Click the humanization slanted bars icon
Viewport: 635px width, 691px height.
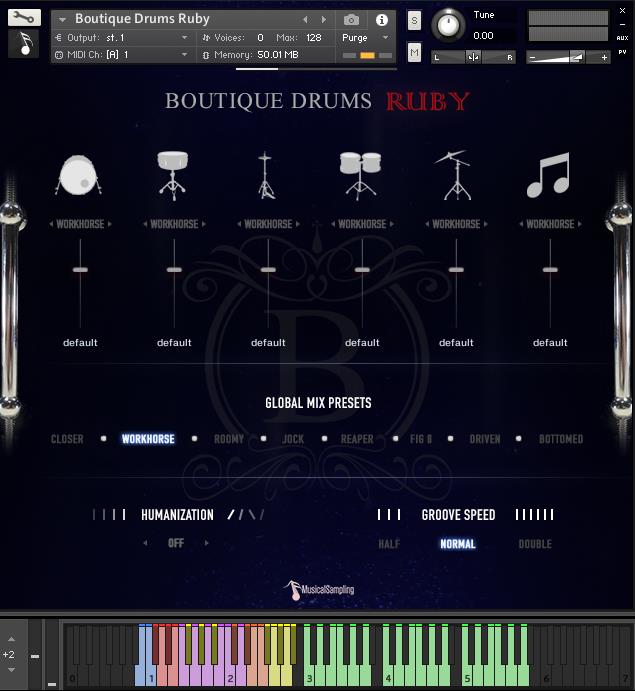(x=245, y=515)
